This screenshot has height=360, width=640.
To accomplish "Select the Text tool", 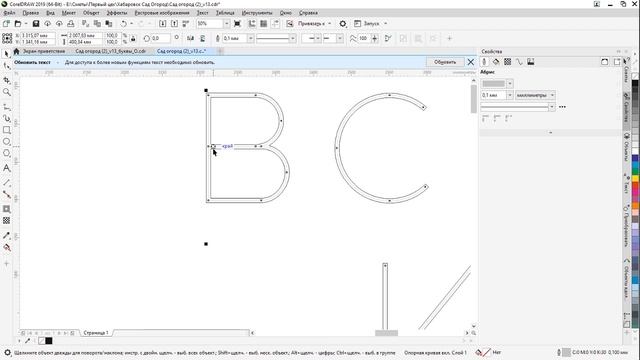I will pos(7,168).
